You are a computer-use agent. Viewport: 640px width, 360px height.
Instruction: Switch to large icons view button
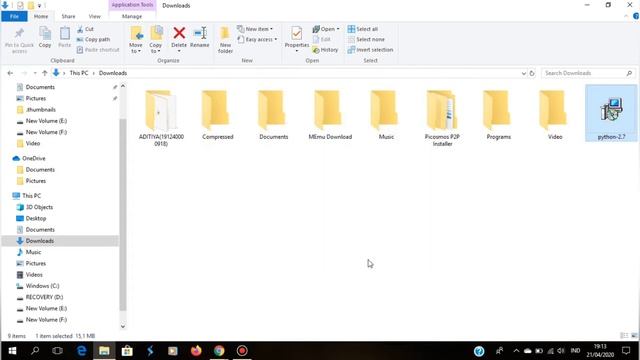coord(634,336)
